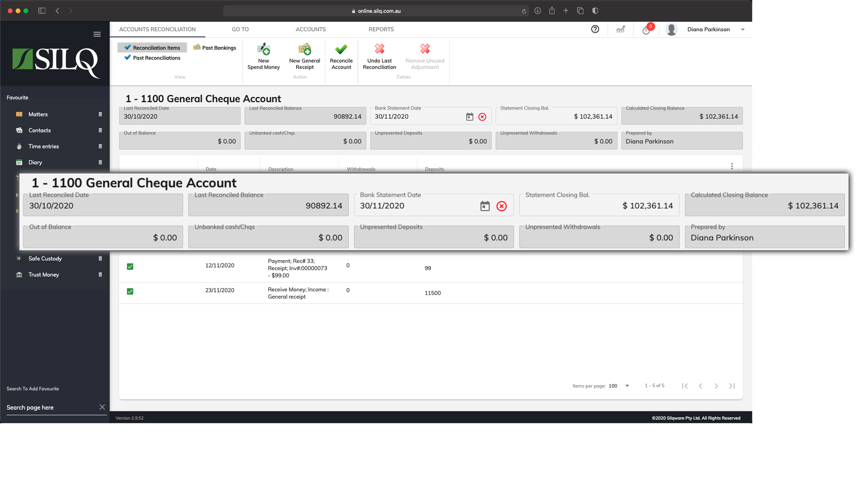Viewport: 868px width, 477px height.
Task: Uncheck the 23/11/2020 Receive Money row
Action: pyautogui.click(x=130, y=291)
